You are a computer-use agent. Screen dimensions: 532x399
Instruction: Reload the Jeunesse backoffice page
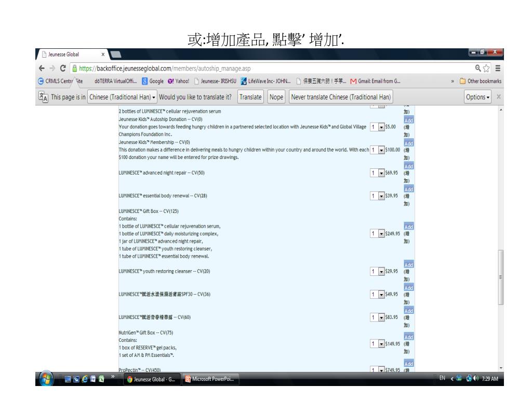click(63, 68)
